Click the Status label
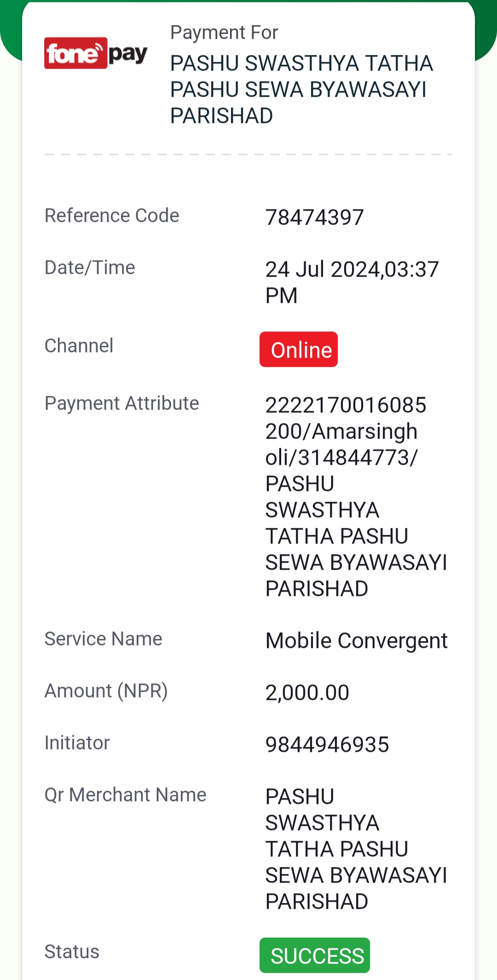 [72, 951]
